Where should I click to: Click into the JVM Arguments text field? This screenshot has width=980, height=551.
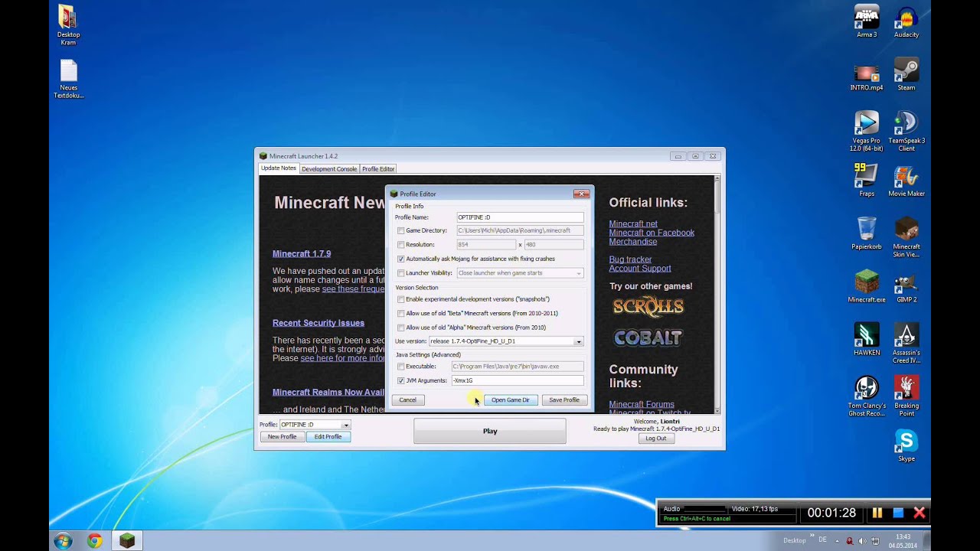517,380
